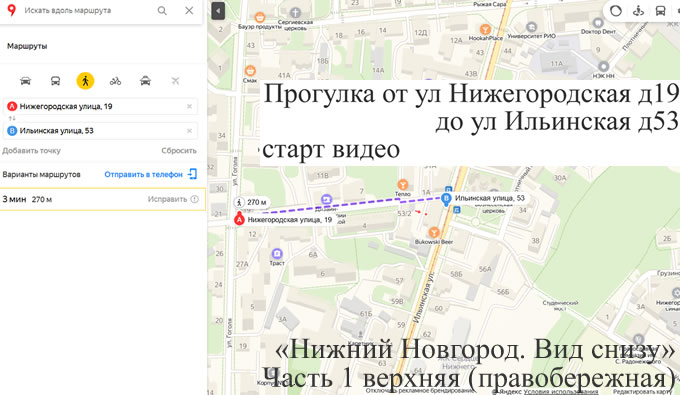The width and height of the screenshot is (680, 395).
Task: Click the search magnifier icon
Action: pyautogui.click(x=162, y=10)
